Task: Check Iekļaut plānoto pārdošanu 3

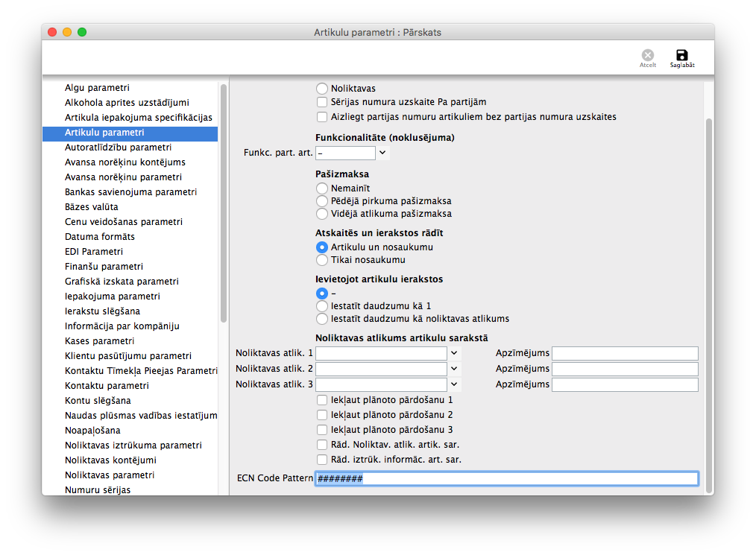Action: pos(322,430)
